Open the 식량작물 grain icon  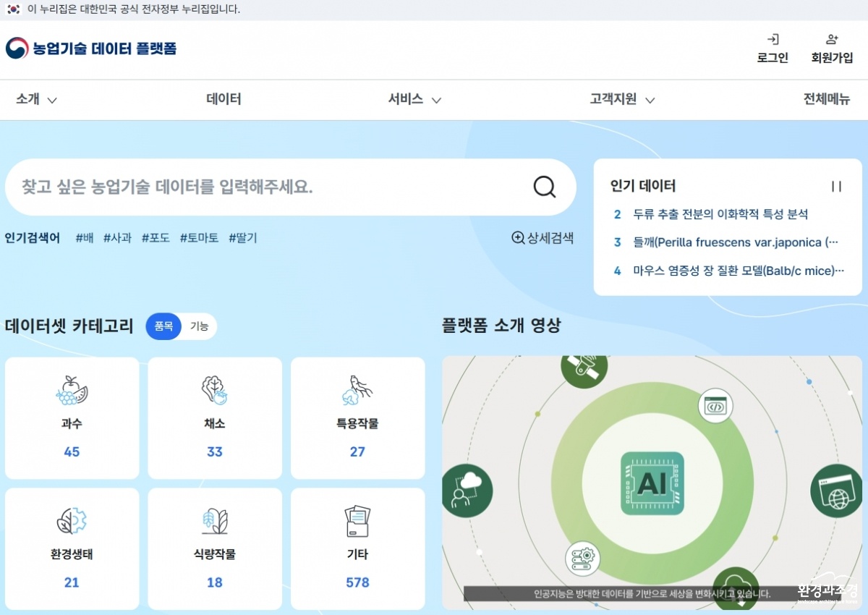[215, 521]
